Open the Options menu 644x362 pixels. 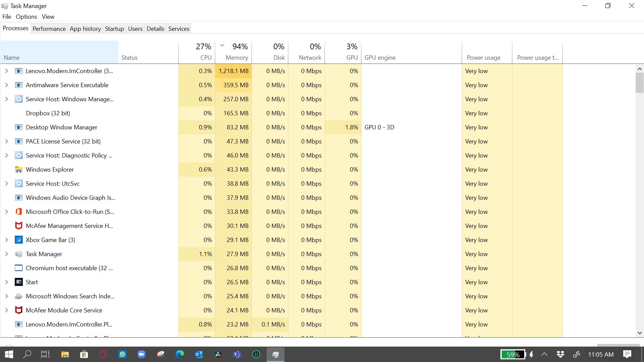click(x=26, y=17)
